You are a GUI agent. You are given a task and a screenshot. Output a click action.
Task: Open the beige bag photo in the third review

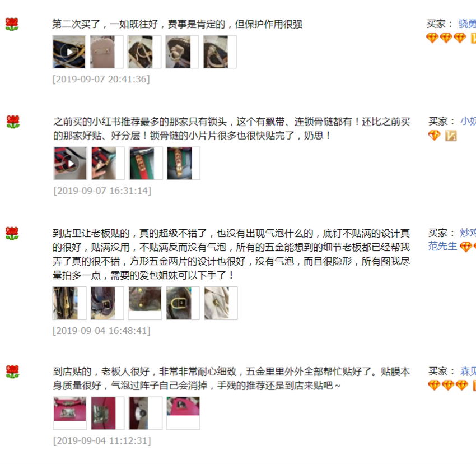pyautogui.click(x=221, y=303)
